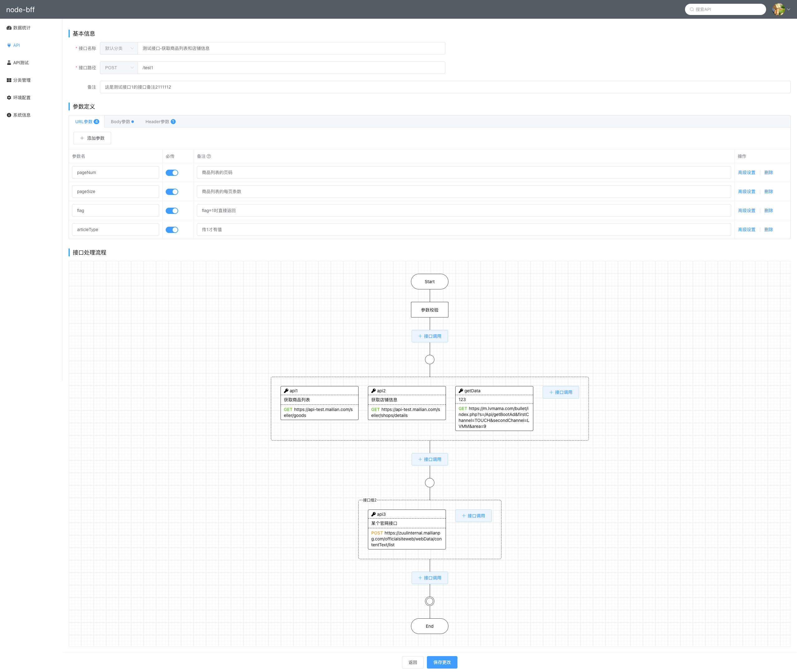Image resolution: width=797 pixels, height=672 pixels.
Task: Click the api3 node in flow diagram
Action: (x=407, y=529)
